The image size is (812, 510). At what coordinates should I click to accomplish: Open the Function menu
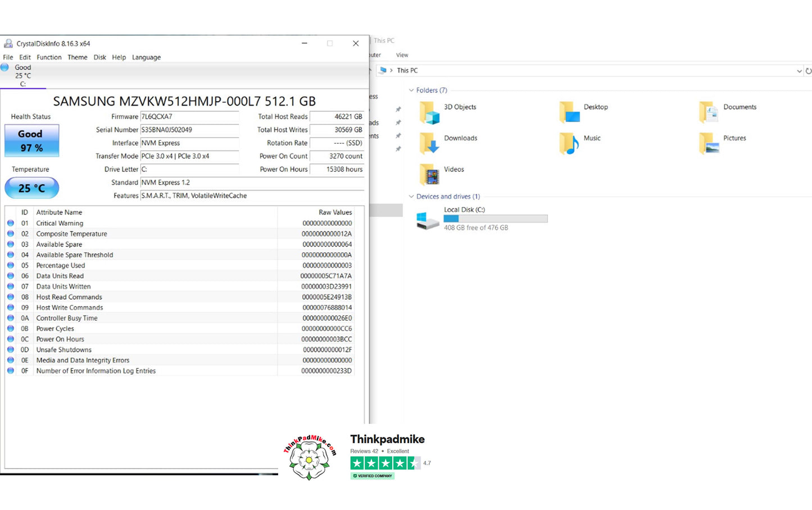tap(49, 57)
